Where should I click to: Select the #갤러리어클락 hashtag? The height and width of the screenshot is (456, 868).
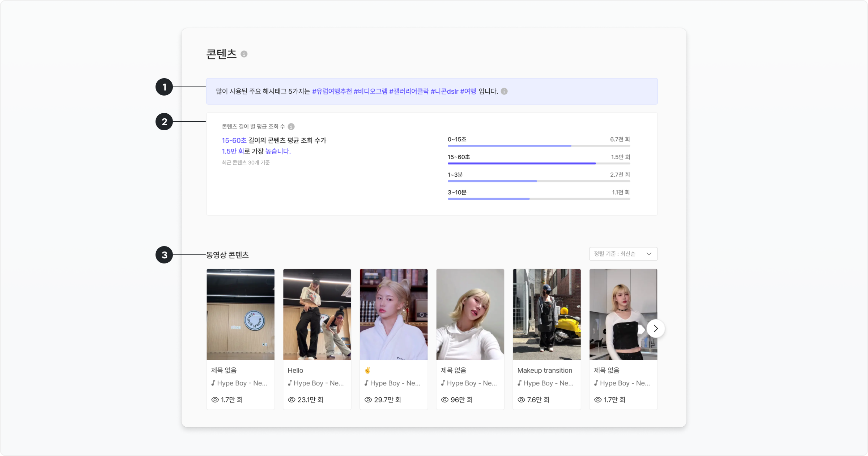(409, 91)
